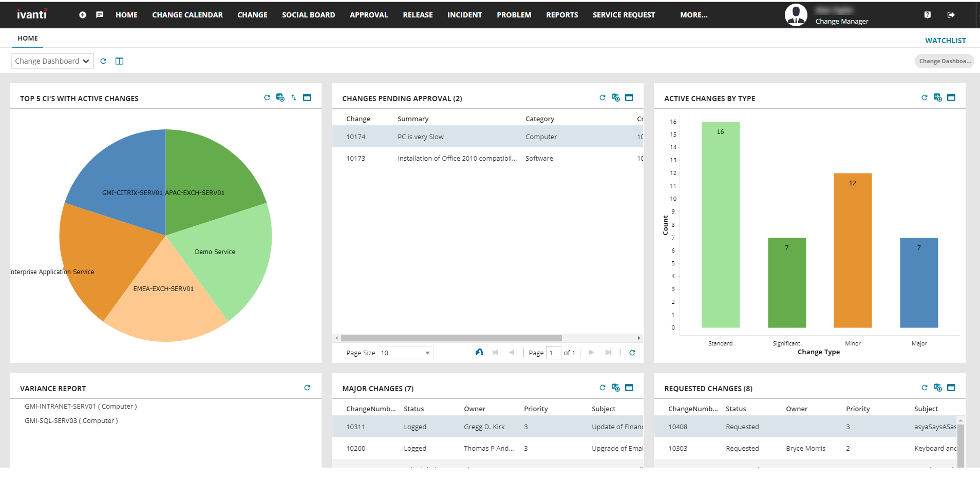Maximize the Active Changes By Type panel
The height and width of the screenshot is (482, 980).
pos(951,98)
